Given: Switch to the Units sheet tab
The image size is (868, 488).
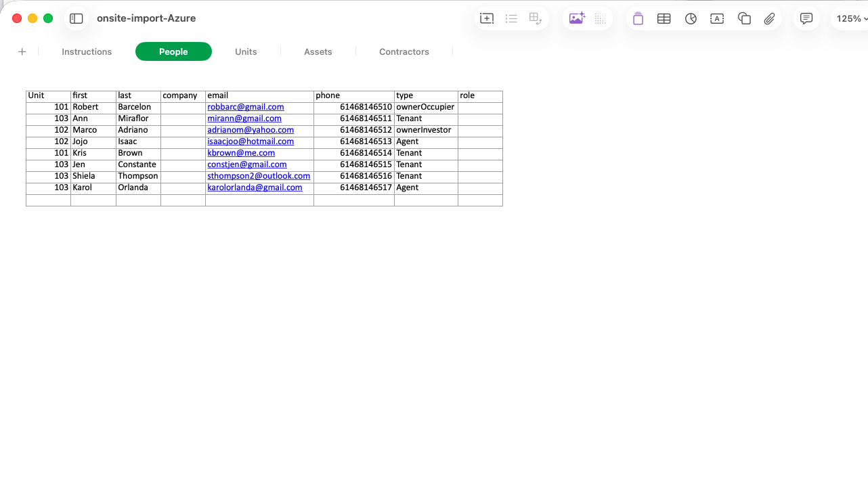Looking at the screenshot, I should pyautogui.click(x=246, y=51).
